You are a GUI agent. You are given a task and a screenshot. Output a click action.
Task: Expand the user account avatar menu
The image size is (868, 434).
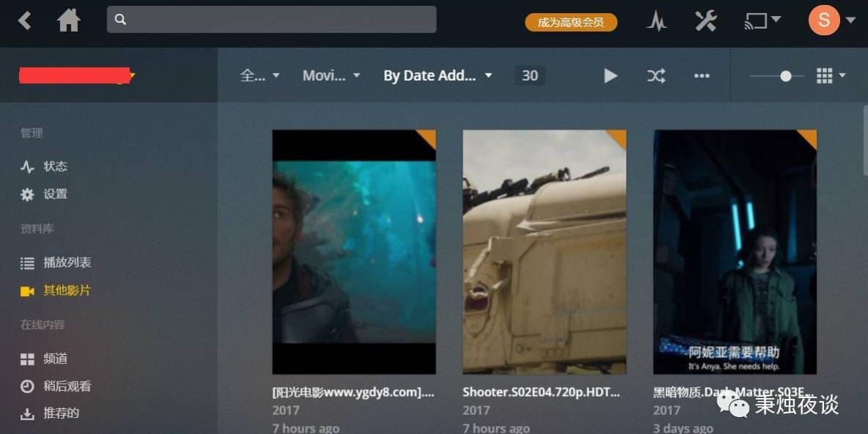pos(831,21)
